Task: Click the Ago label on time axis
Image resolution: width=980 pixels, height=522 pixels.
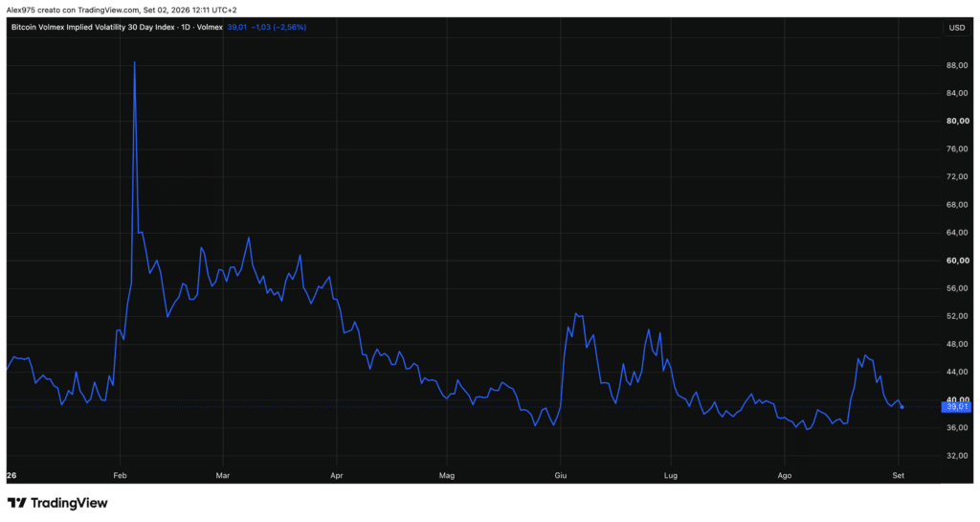Action: pos(785,476)
